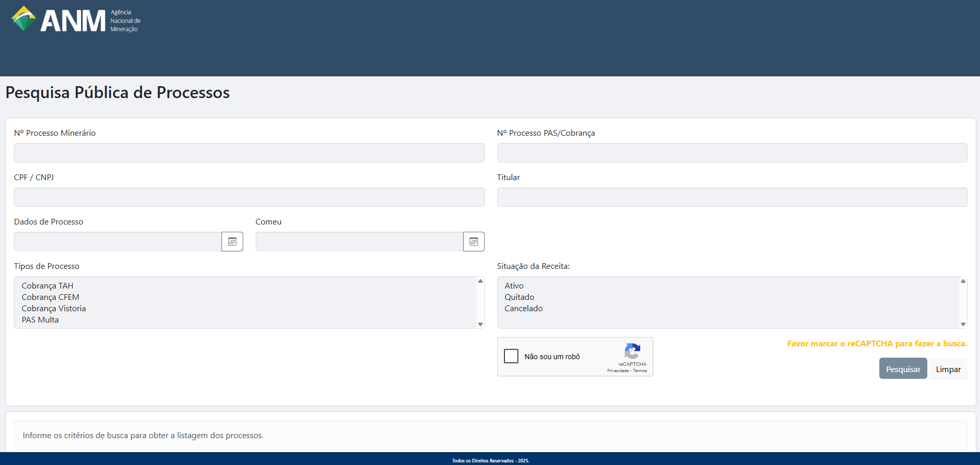Open reCAPTCHA Privacidade link

click(618, 371)
